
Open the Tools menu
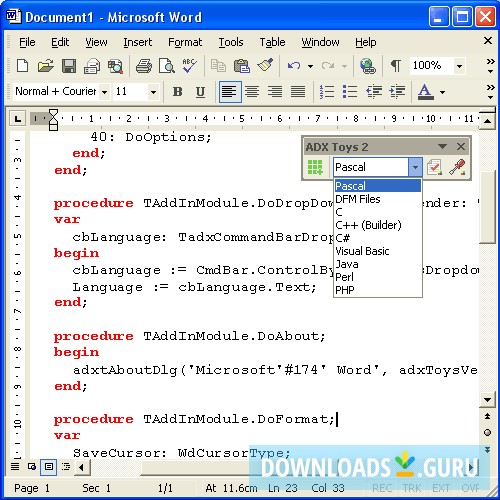[231, 42]
